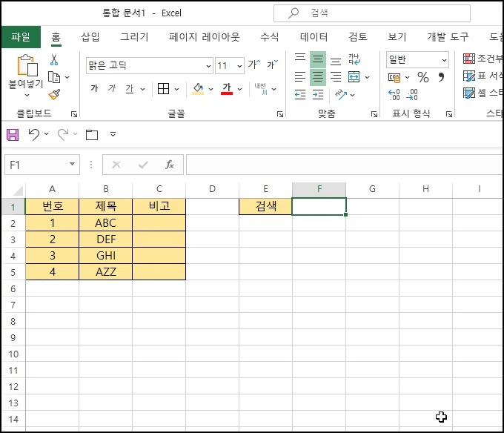Open 맞춤 dialog launcher
The height and width of the screenshot is (433, 504).
(x=374, y=114)
